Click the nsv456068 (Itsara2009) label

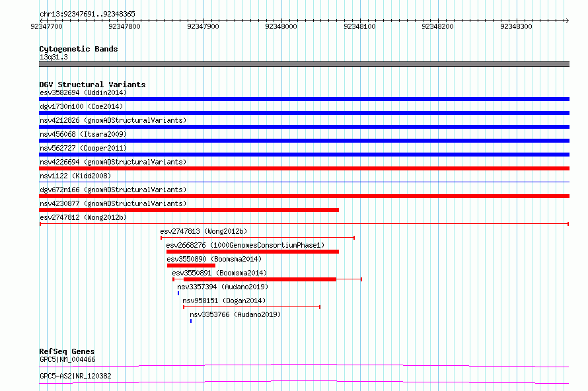click(83, 134)
